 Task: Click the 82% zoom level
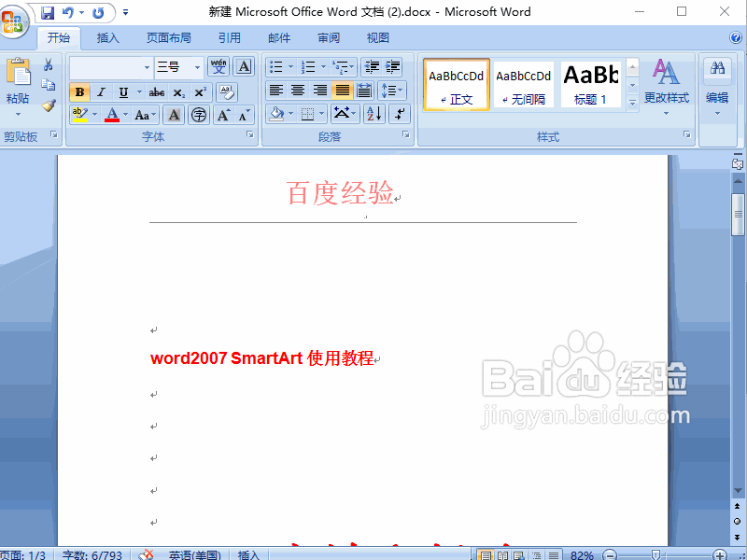[x=582, y=555]
